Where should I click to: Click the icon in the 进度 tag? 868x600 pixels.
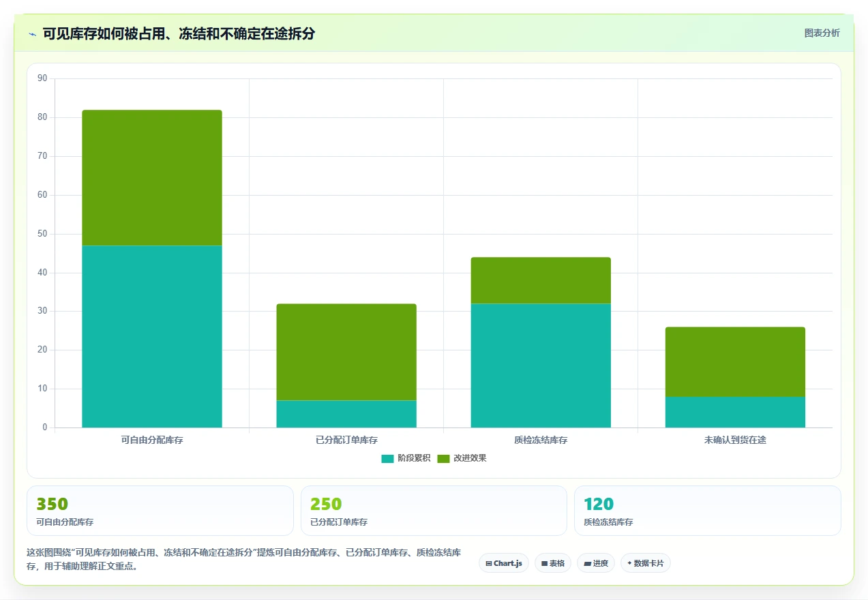pyautogui.click(x=587, y=564)
